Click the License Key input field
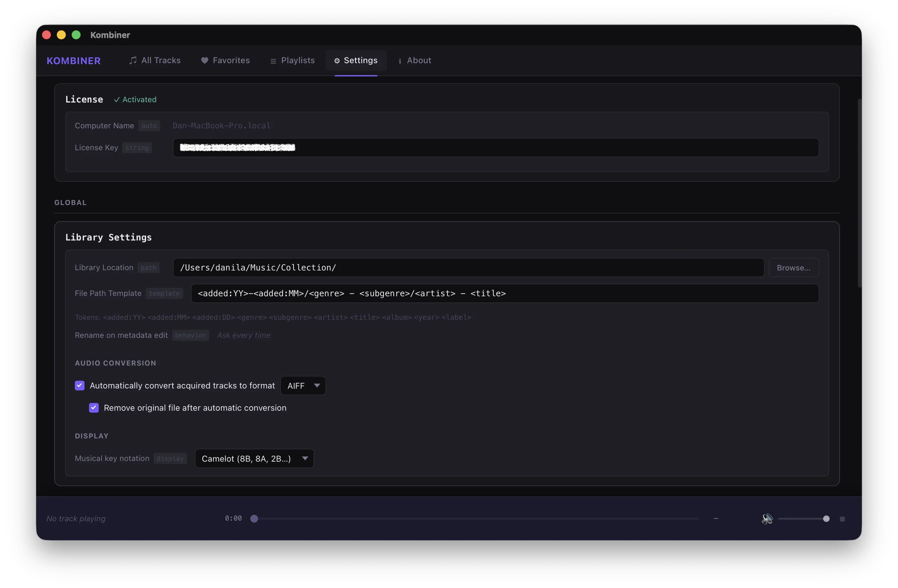This screenshot has height=588, width=898. [496, 147]
